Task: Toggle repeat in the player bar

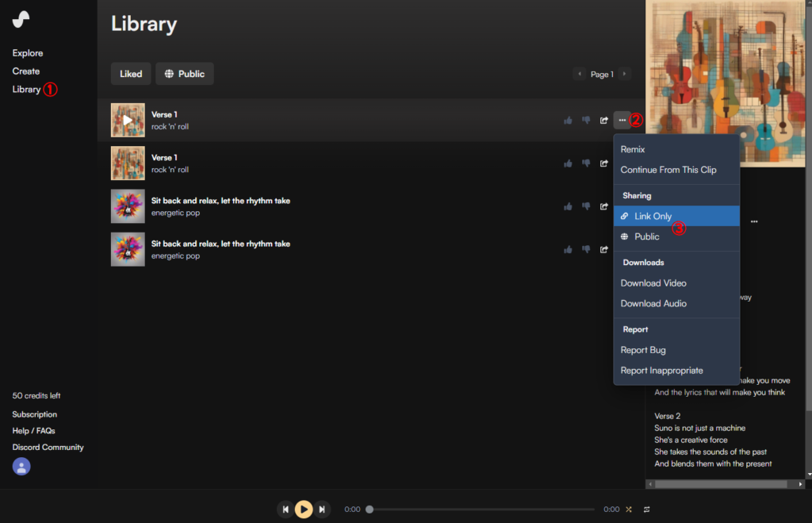Action: [x=647, y=510]
